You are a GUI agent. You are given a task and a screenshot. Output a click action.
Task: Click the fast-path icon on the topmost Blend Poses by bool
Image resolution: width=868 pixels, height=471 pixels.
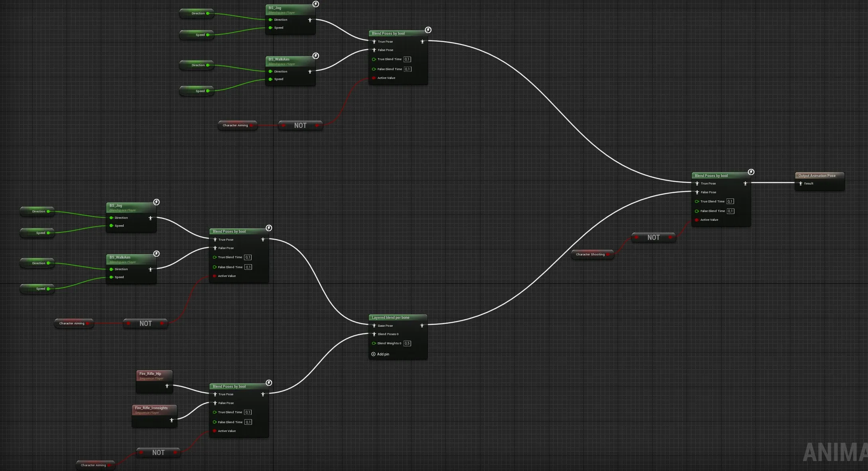pos(428,30)
